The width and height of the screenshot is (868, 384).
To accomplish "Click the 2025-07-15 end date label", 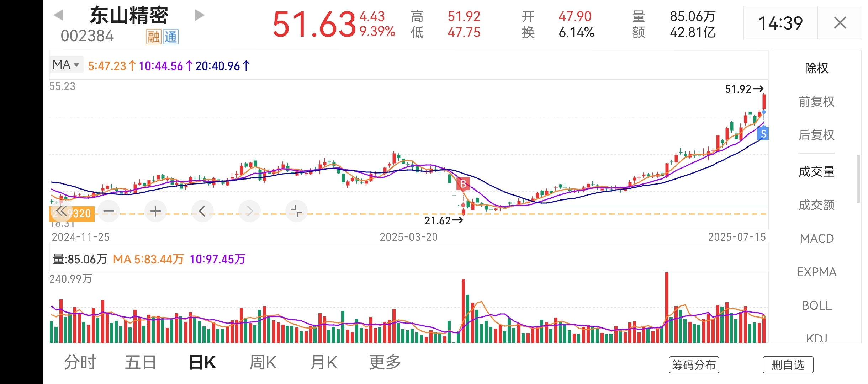I will pos(737,237).
